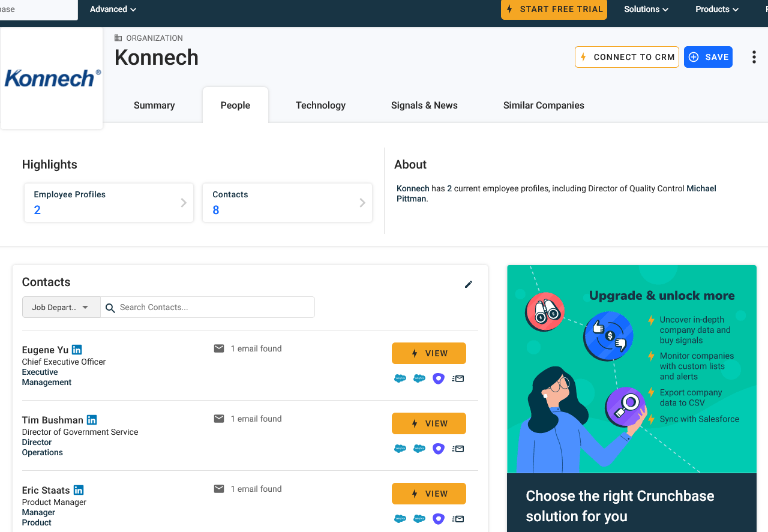Click the View button for Tim Bushman
Viewport: 768px width, 532px height.
(429, 423)
